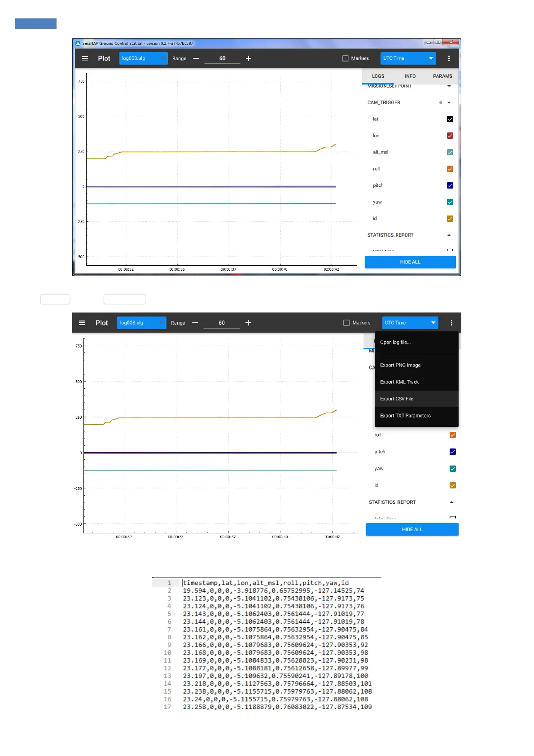Collapse the CAM_TRIGGER group arrow
Screen dimensions: 534x756
(449, 102)
